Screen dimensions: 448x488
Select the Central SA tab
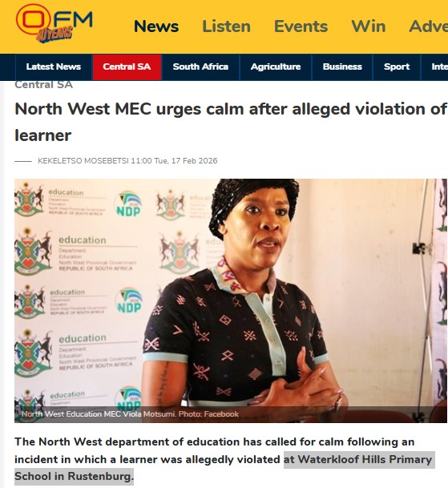click(x=127, y=67)
